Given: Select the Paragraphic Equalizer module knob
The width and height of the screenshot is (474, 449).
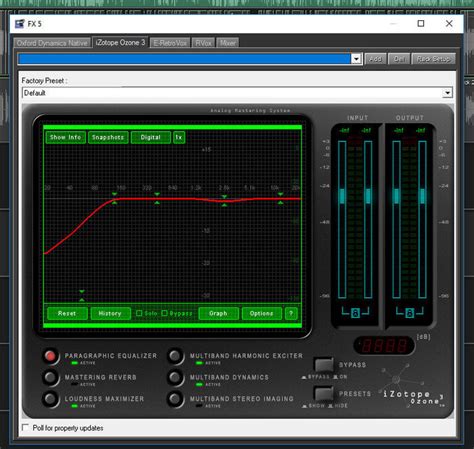Looking at the screenshot, I should [50, 356].
